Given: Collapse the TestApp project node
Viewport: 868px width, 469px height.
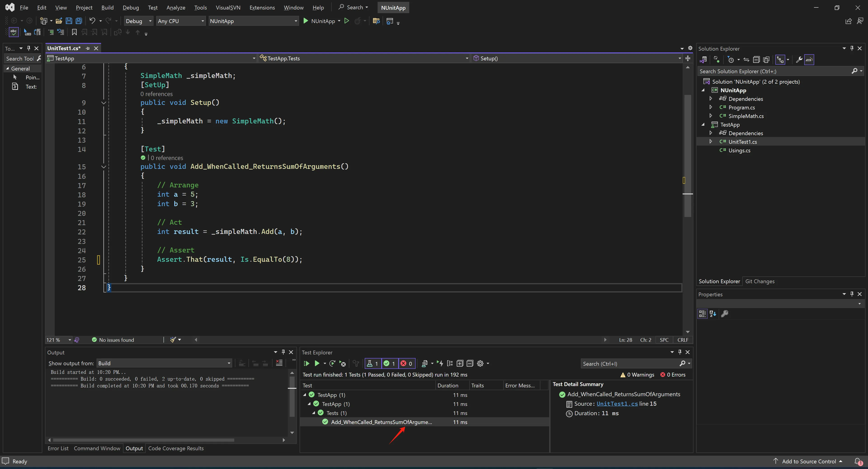Looking at the screenshot, I should (x=703, y=125).
